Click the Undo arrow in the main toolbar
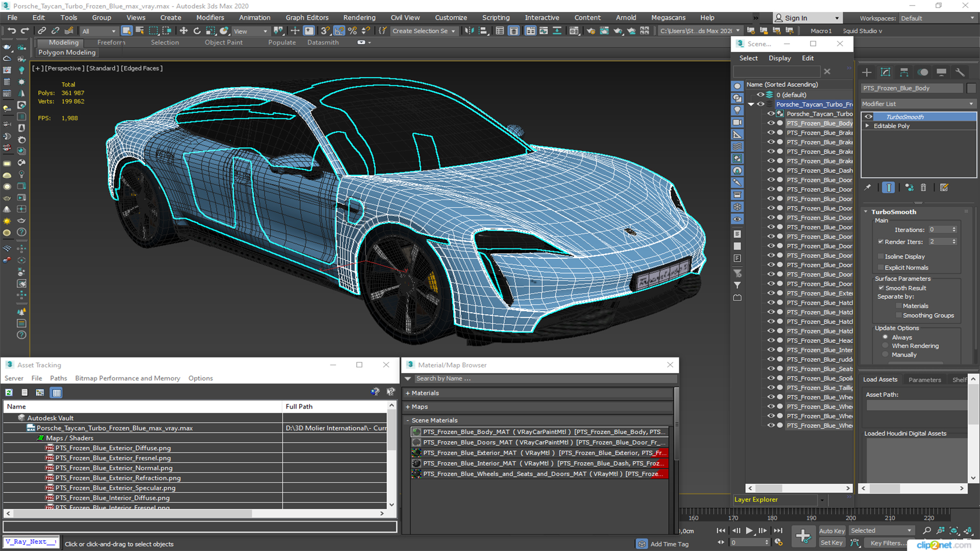The height and width of the screenshot is (551, 980). (11, 31)
